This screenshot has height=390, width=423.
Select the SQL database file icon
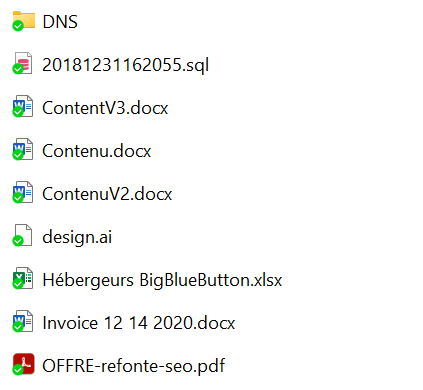click(23, 63)
